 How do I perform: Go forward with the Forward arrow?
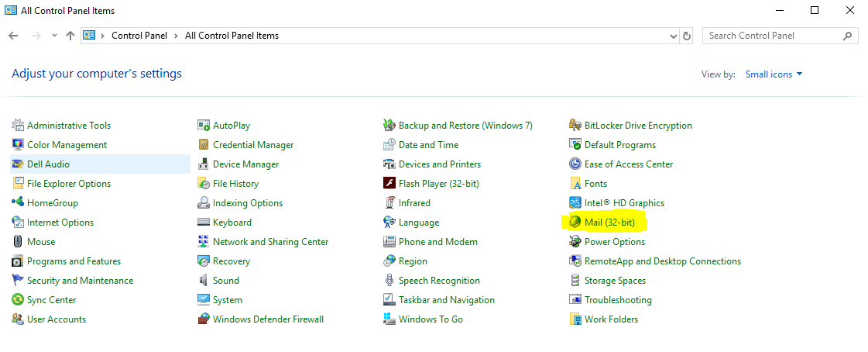(x=36, y=36)
